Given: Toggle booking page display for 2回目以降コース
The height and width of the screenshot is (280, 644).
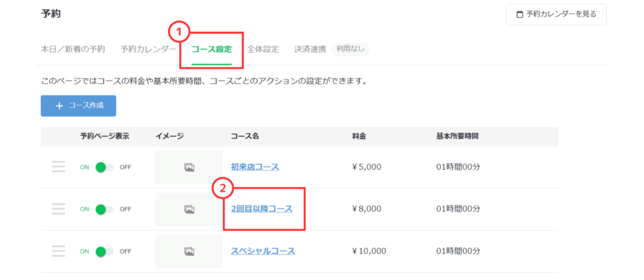Looking at the screenshot, I should coord(104,209).
